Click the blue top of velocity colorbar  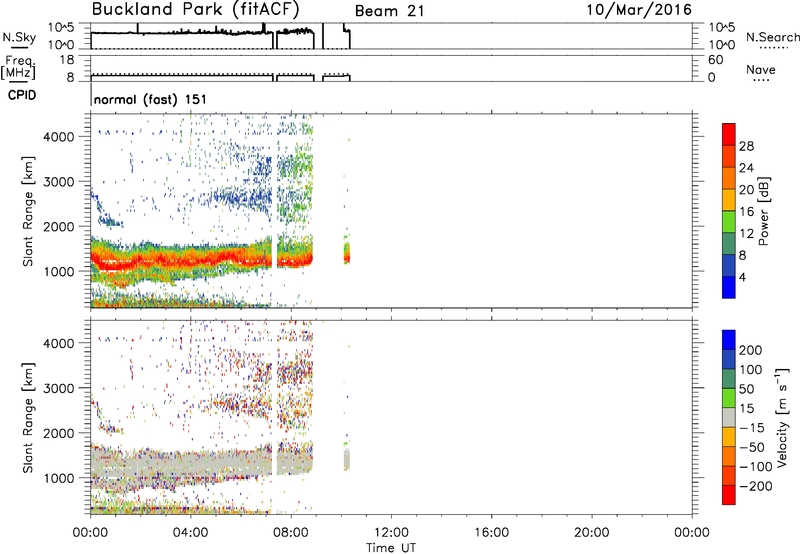(729, 340)
